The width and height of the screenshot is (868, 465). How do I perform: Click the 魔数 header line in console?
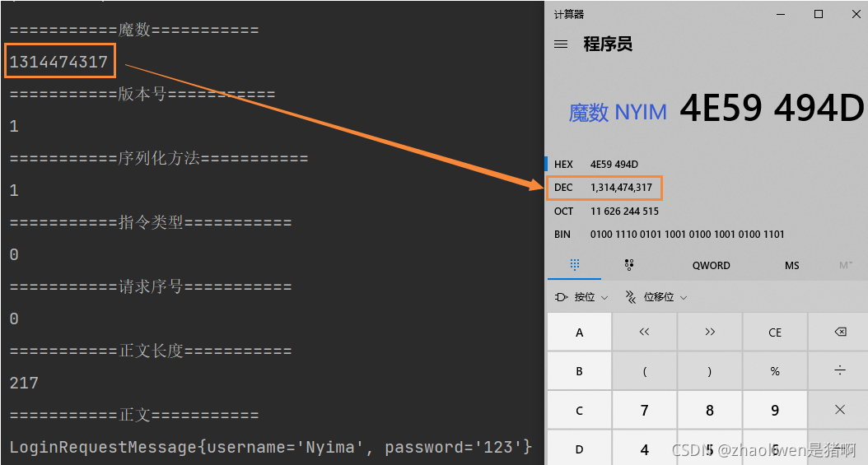click(134, 30)
